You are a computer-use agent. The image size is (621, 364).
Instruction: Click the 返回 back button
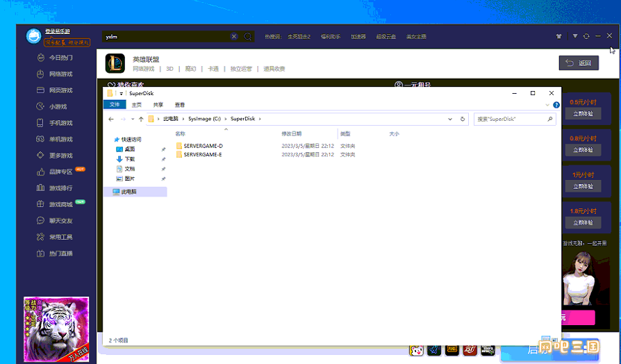pos(579,63)
